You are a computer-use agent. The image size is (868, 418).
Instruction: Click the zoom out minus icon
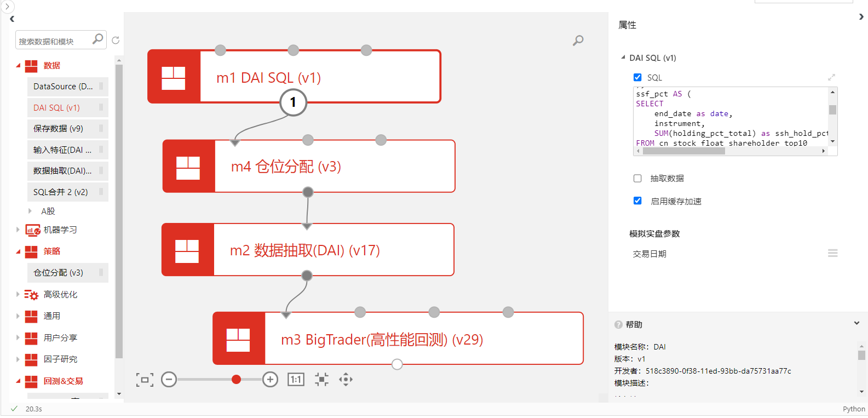[x=169, y=380]
